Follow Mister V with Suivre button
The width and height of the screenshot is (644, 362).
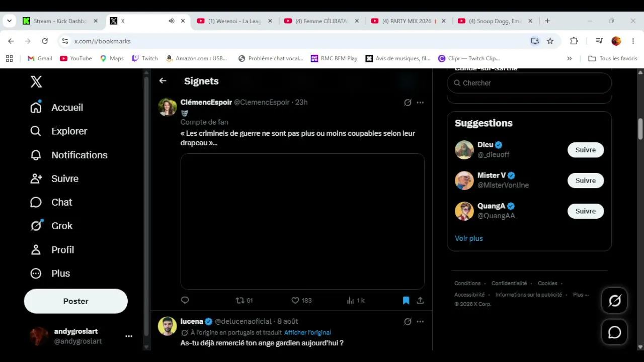pyautogui.click(x=586, y=180)
